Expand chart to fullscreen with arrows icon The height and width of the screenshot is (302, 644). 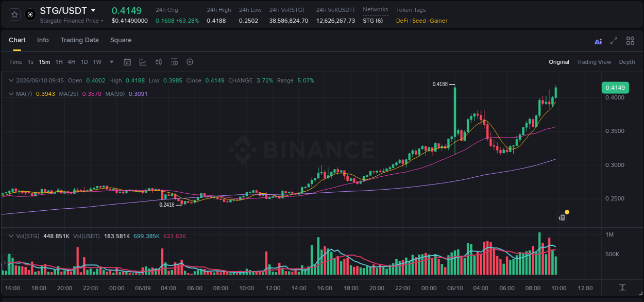click(614, 41)
